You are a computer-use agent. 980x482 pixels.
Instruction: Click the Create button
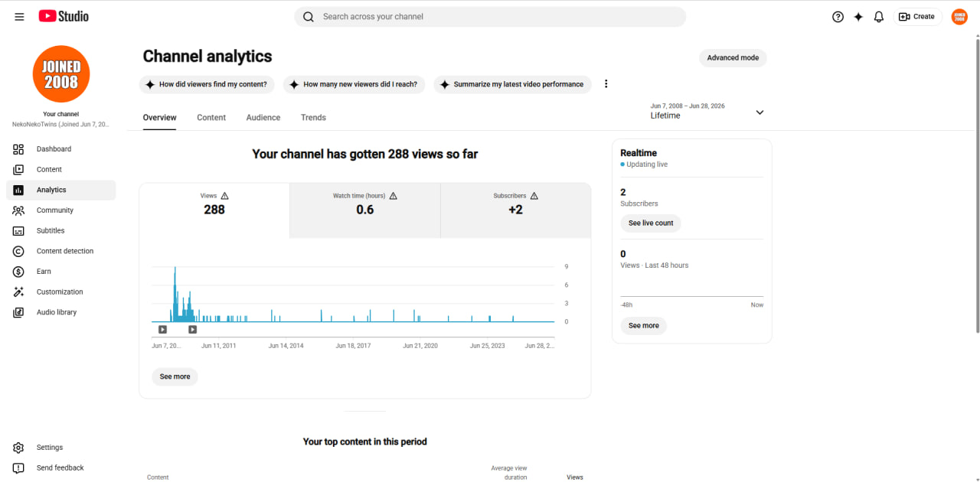pyautogui.click(x=917, y=17)
